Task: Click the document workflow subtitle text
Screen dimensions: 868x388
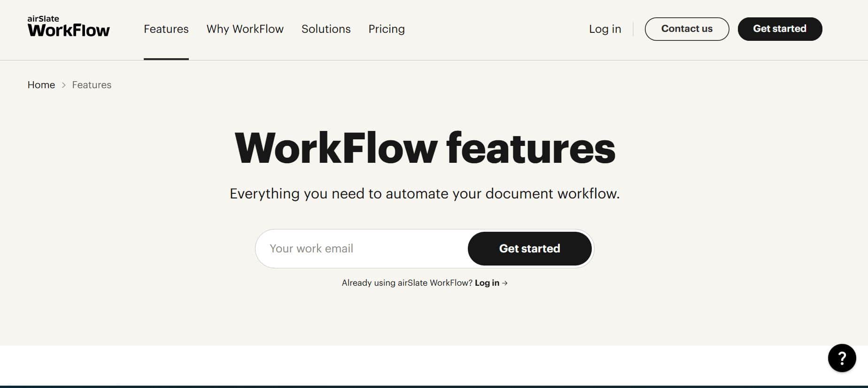Action: (425, 194)
